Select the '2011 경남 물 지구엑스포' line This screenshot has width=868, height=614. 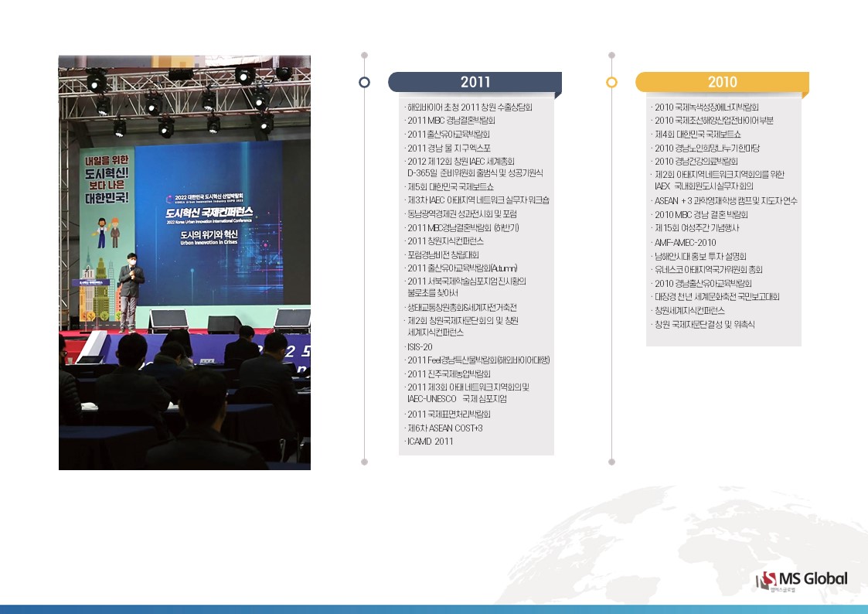pos(449,148)
